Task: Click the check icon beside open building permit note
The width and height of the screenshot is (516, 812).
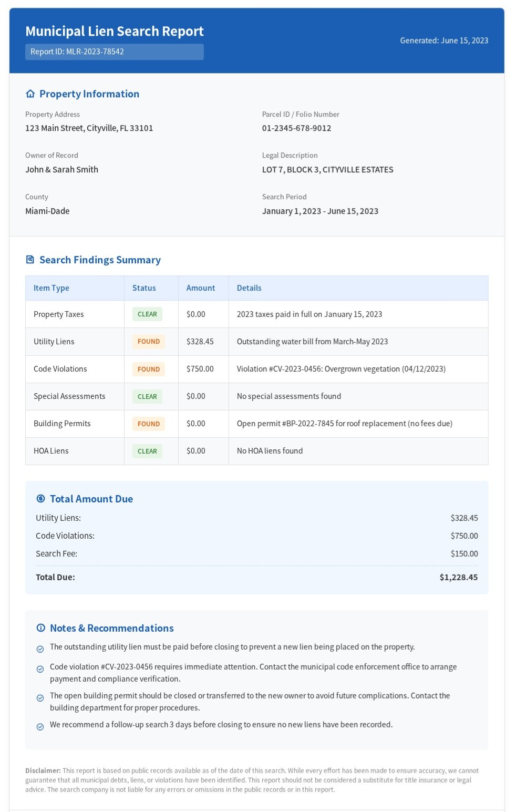Action: pyautogui.click(x=40, y=698)
